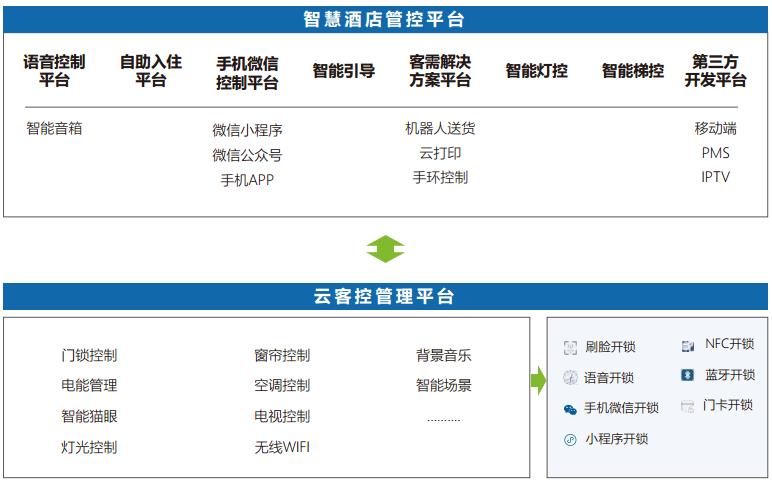Click the mini program unlock (小程序开锁) icon
Image resolution: width=772 pixels, height=481 pixels.
tap(570, 439)
